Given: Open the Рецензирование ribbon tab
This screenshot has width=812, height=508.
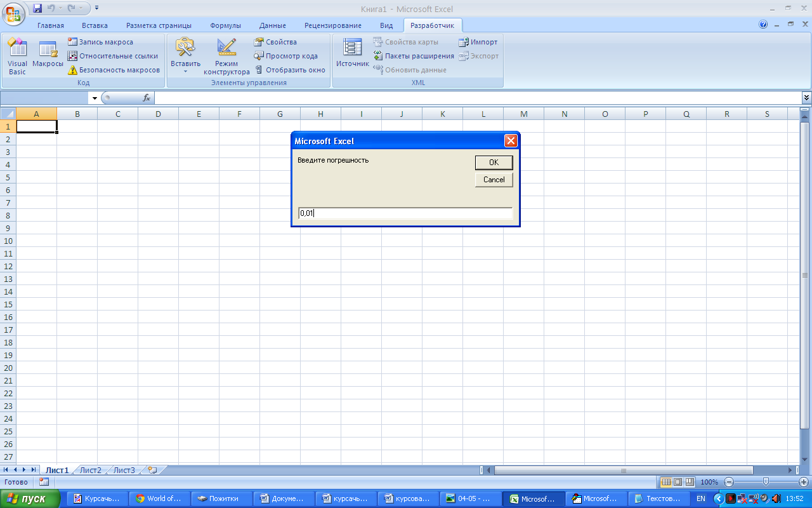Looking at the screenshot, I should click(333, 25).
